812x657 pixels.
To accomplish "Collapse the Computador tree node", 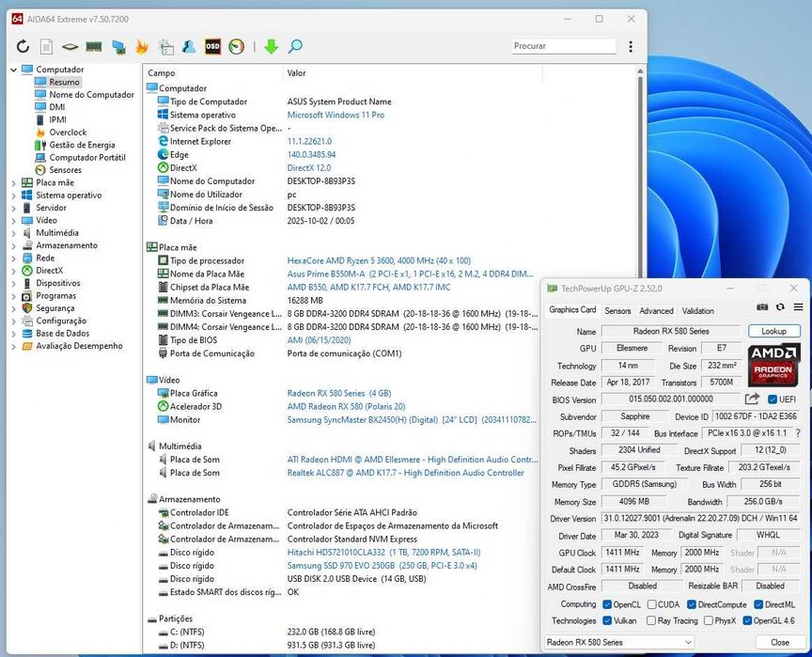I will point(14,70).
